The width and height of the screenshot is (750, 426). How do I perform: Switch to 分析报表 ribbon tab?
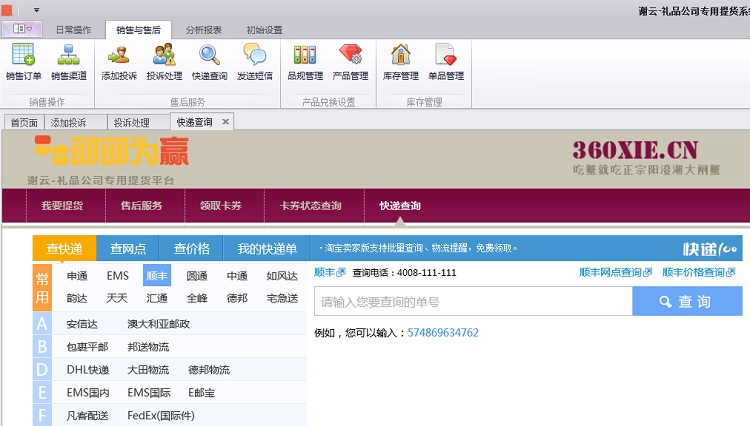pos(204,30)
